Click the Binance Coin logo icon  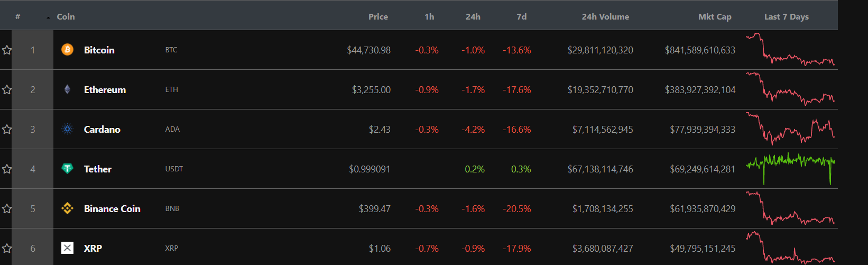(x=67, y=208)
